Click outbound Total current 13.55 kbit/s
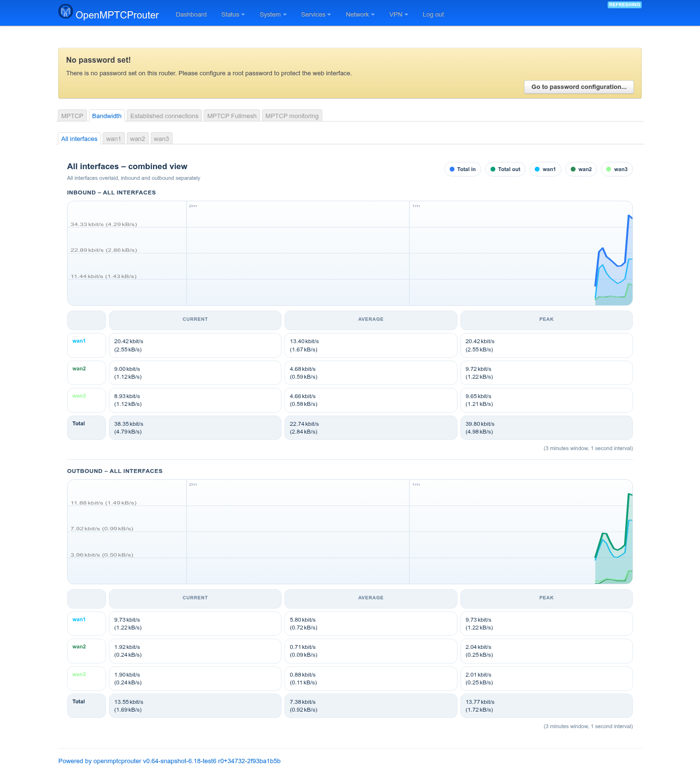 pyautogui.click(x=195, y=706)
